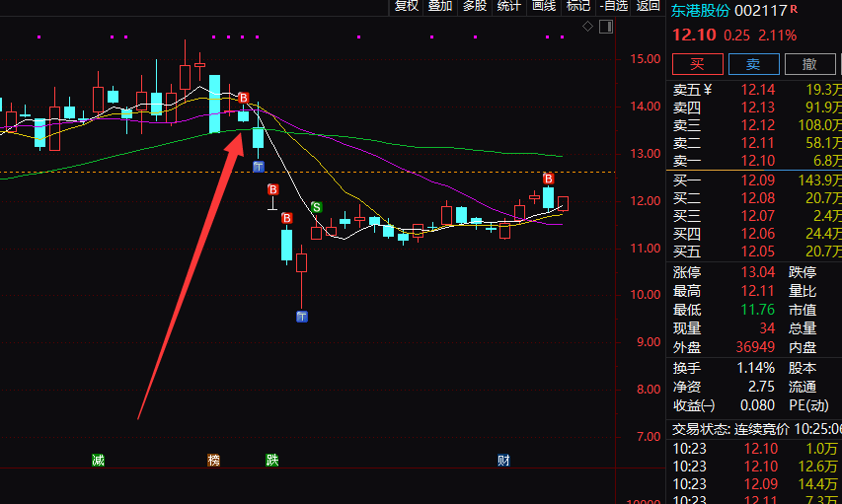This screenshot has height=504, width=842.
Task: Click the 净资 value 2.75
Action: [x=761, y=387]
